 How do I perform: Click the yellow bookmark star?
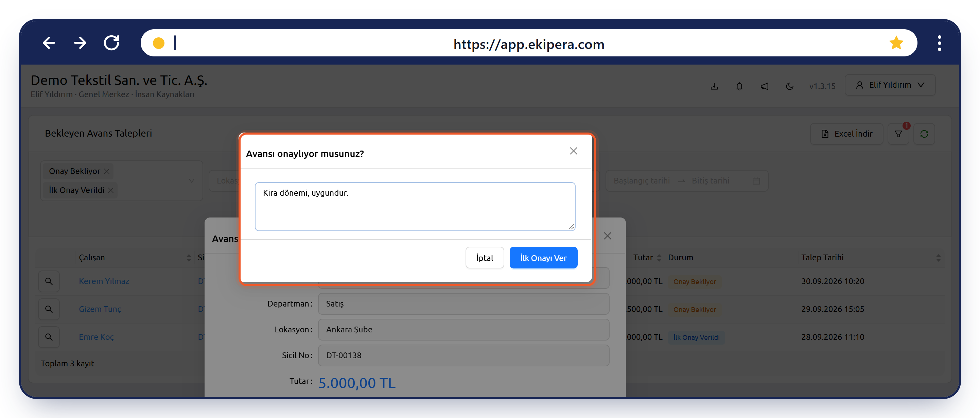click(896, 43)
